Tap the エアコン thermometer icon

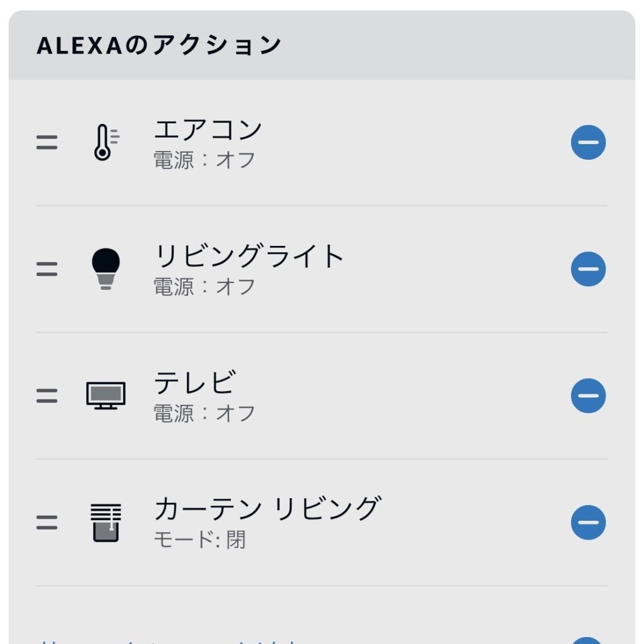click(105, 143)
